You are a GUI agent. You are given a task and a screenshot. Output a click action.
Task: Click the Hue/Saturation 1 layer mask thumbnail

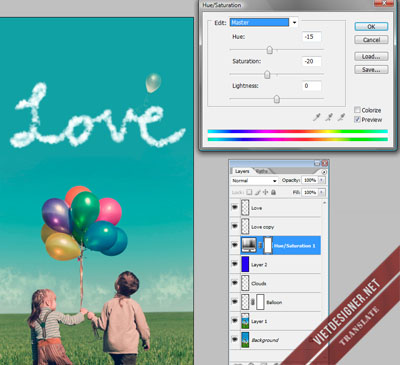[268, 246]
